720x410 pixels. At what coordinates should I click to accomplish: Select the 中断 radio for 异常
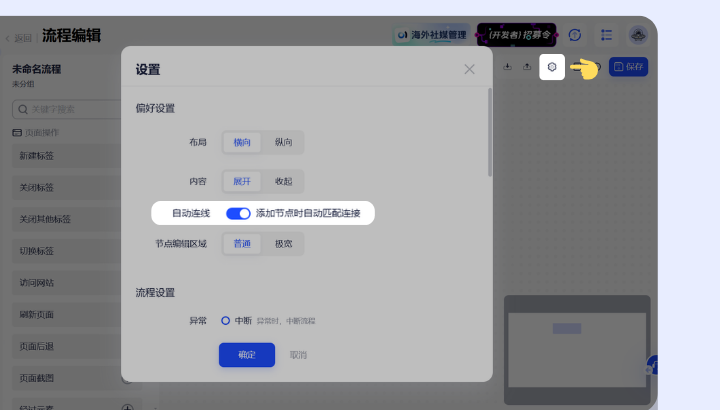(x=225, y=320)
